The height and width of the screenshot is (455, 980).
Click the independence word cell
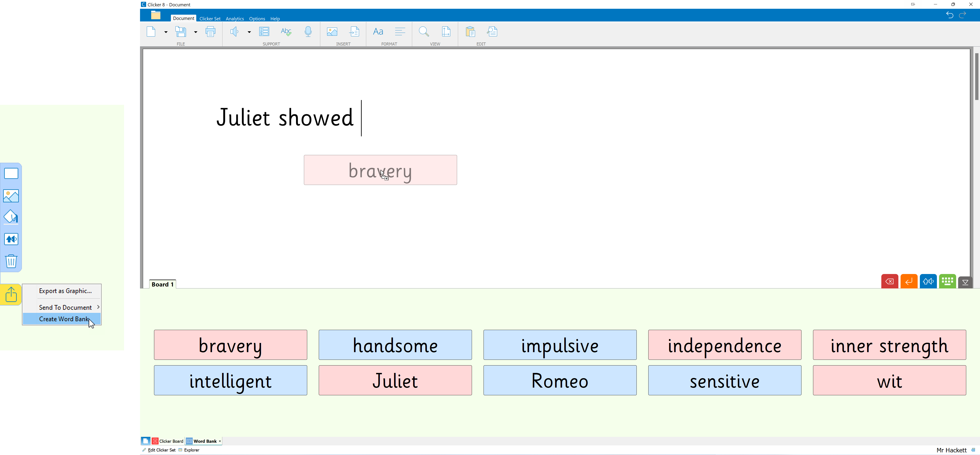724,345
